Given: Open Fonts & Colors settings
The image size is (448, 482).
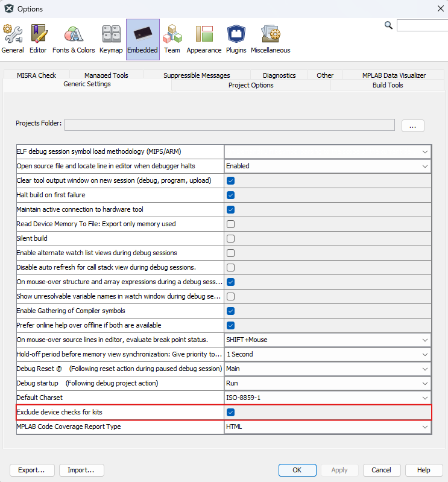Looking at the screenshot, I should (x=74, y=39).
